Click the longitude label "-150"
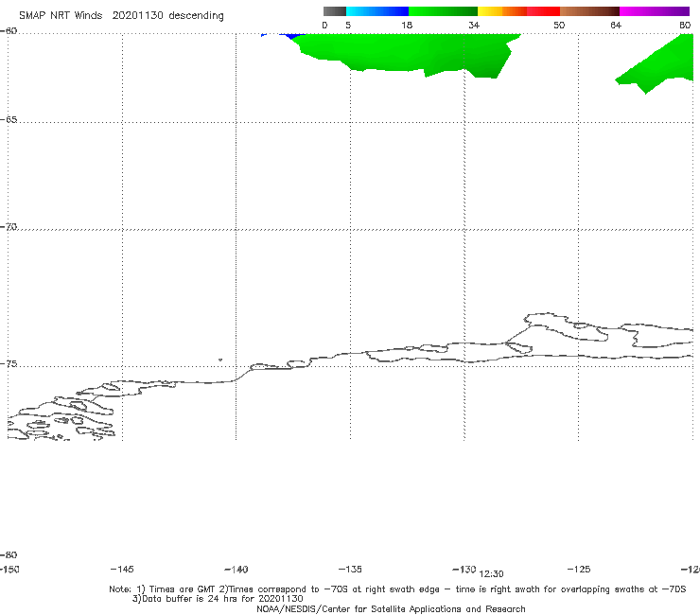The image size is (700, 615). [x=9, y=570]
